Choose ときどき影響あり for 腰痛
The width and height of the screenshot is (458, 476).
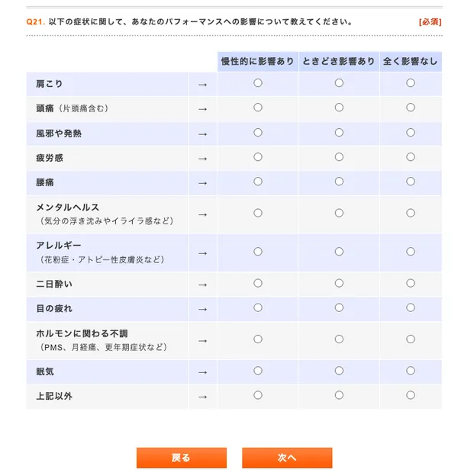coord(339,182)
